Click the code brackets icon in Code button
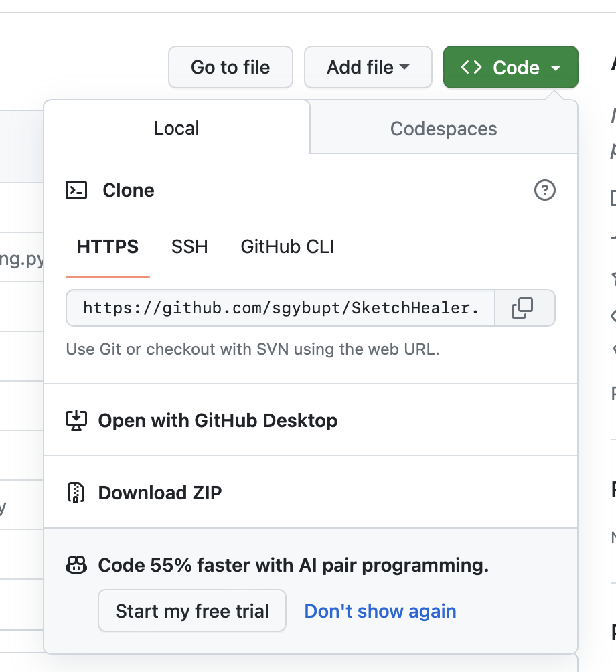616x672 pixels. coord(471,67)
